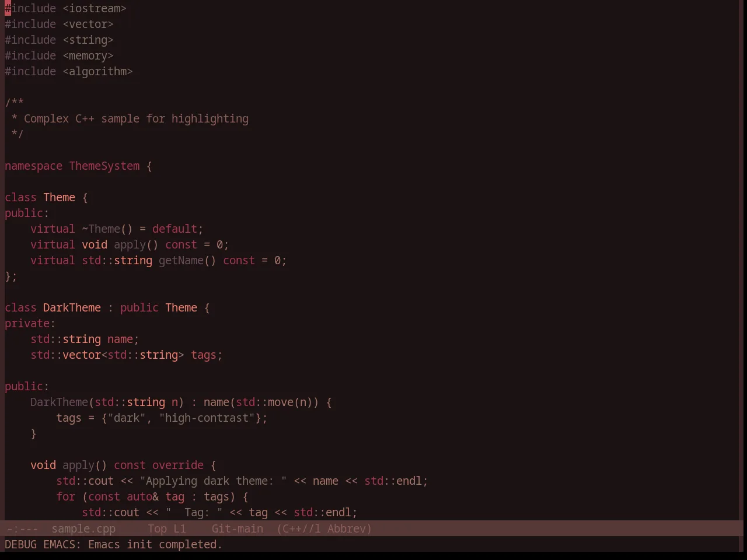Click the comment 'Complex C++ sample for highlighting'
The width and height of the screenshot is (747, 560).
tap(136, 118)
